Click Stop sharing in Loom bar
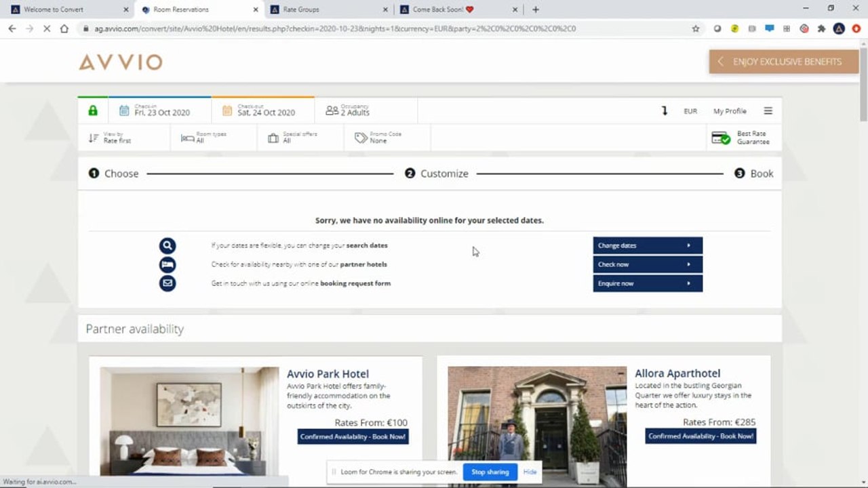Screen dimensions: 868x488 click(x=490, y=472)
